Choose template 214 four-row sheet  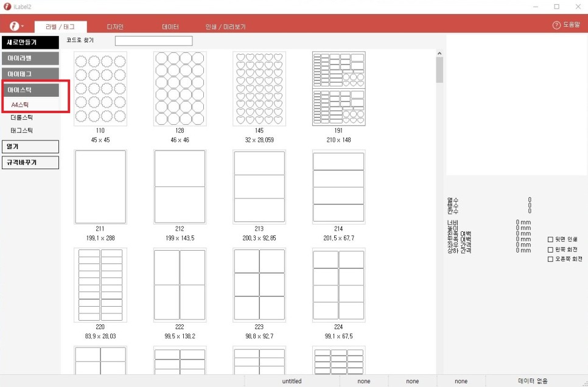pyautogui.click(x=338, y=187)
